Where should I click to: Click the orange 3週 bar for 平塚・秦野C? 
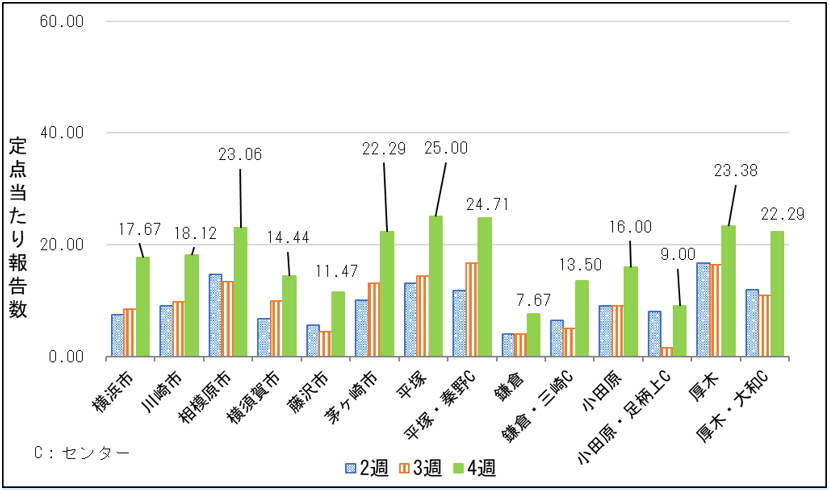(471, 309)
